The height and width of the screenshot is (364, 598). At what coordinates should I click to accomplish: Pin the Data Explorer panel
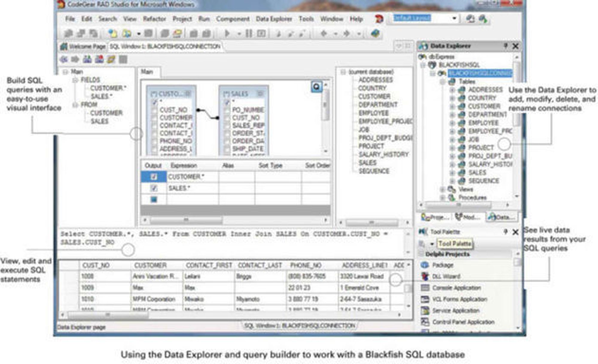click(x=505, y=46)
